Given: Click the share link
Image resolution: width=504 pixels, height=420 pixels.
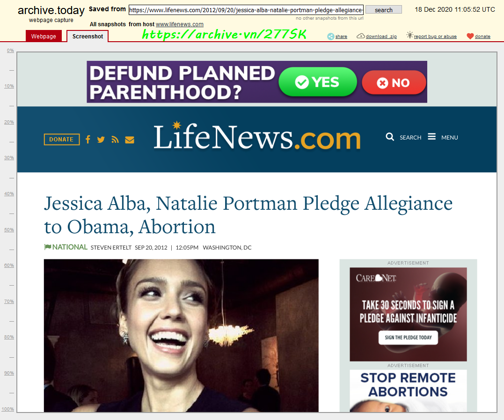Looking at the screenshot, I should [x=341, y=37].
